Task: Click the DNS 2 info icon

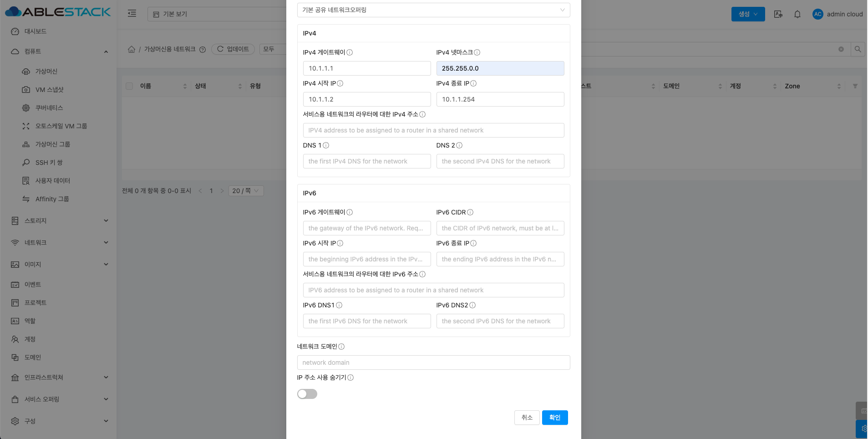Action: 459,145
